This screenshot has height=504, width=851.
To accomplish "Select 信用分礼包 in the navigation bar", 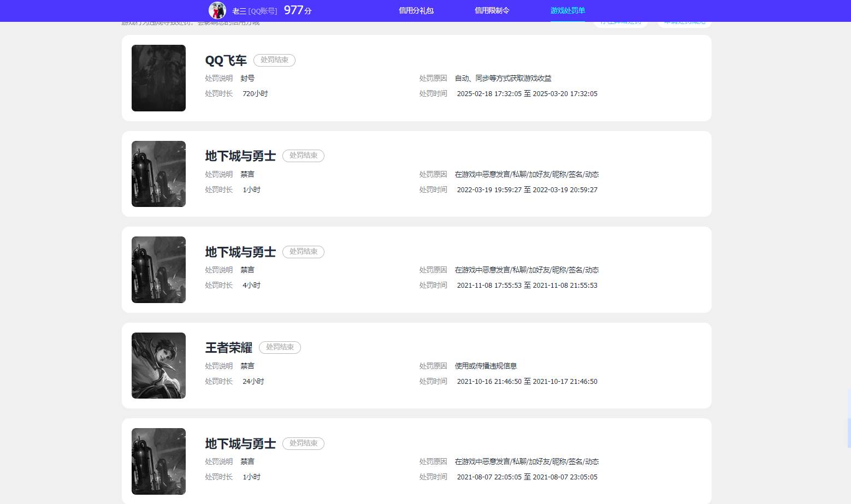I will 416,10.
